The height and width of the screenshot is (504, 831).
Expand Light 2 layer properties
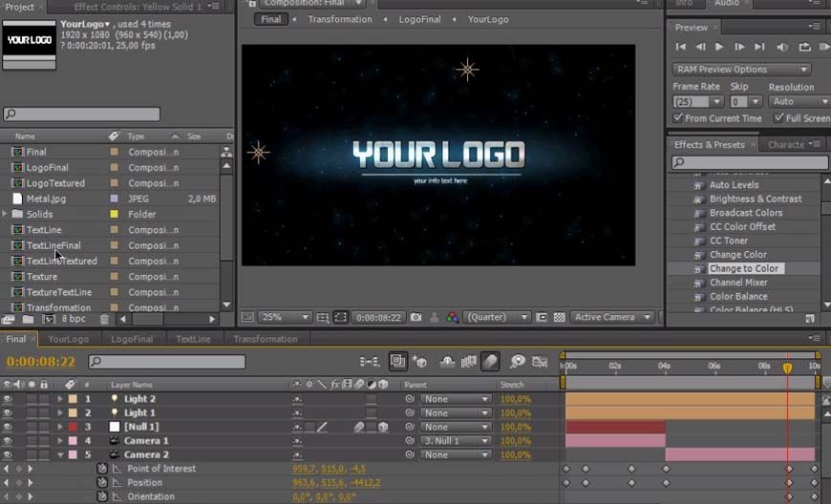[60, 399]
